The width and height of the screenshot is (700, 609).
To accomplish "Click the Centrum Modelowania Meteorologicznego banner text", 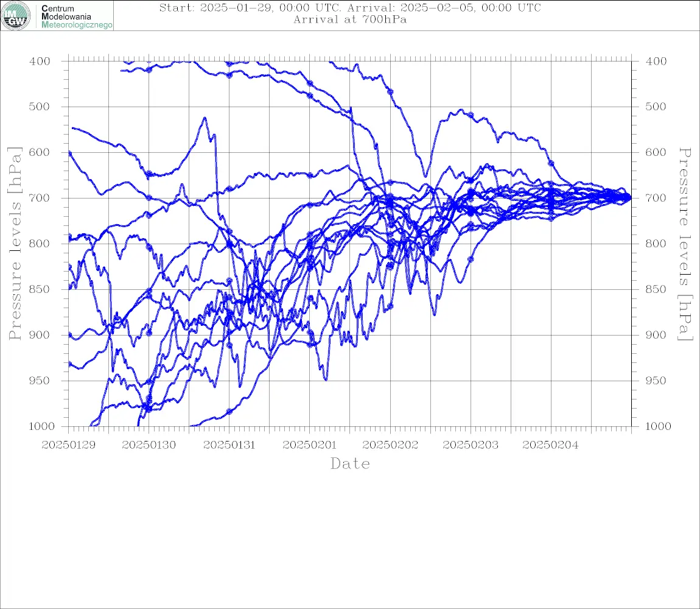I will point(76,16).
